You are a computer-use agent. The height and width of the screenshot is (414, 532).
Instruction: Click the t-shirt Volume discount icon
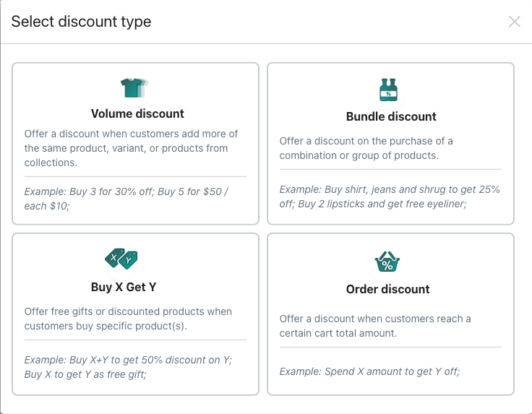point(134,88)
